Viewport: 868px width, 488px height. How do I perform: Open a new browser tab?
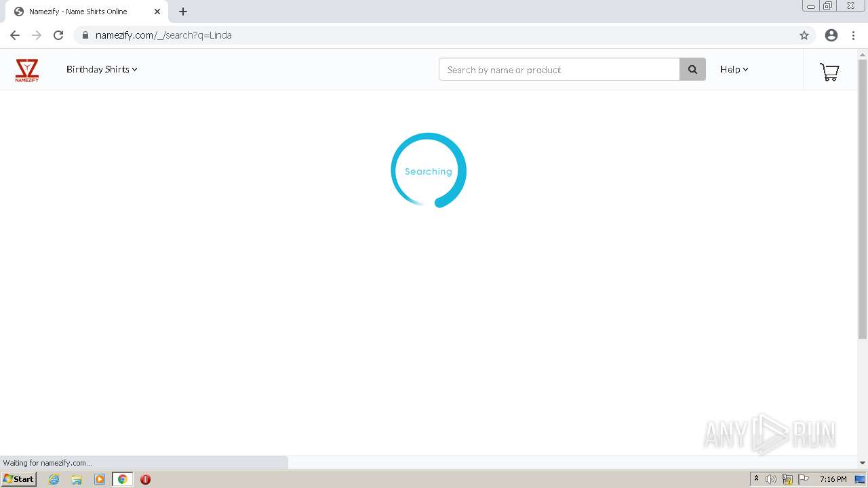tap(183, 12)
